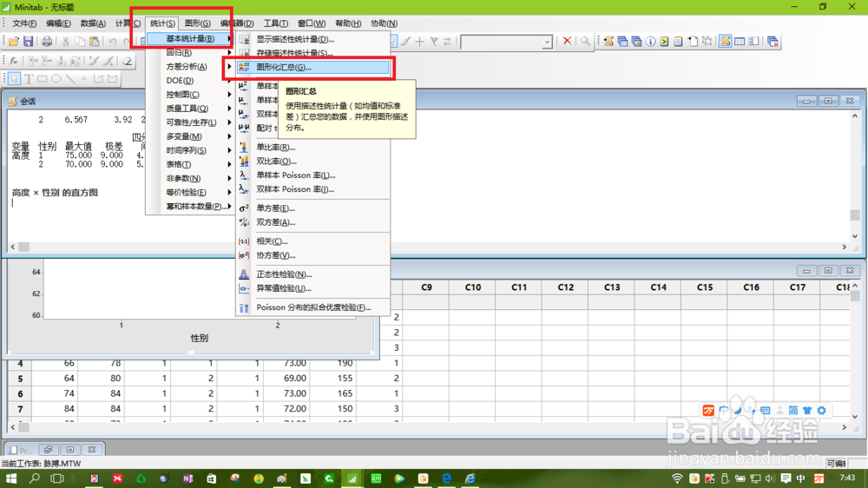
Task: Expand the 回归(R) submenu
Action: tap(190, 53)
